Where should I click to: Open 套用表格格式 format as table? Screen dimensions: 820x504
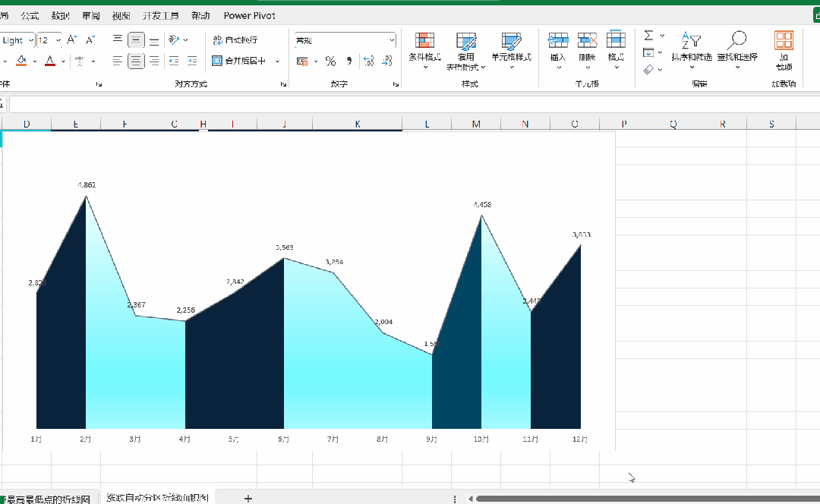coord(465,51)
